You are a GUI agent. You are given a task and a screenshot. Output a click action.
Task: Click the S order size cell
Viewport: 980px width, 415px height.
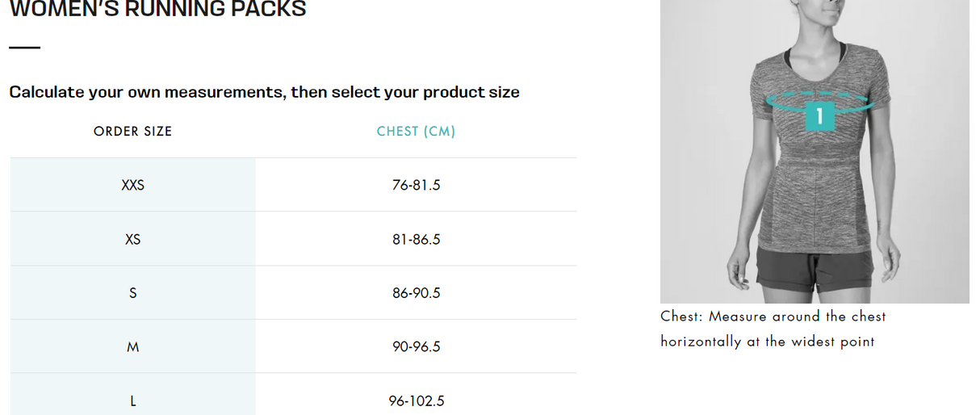point(132,293)
